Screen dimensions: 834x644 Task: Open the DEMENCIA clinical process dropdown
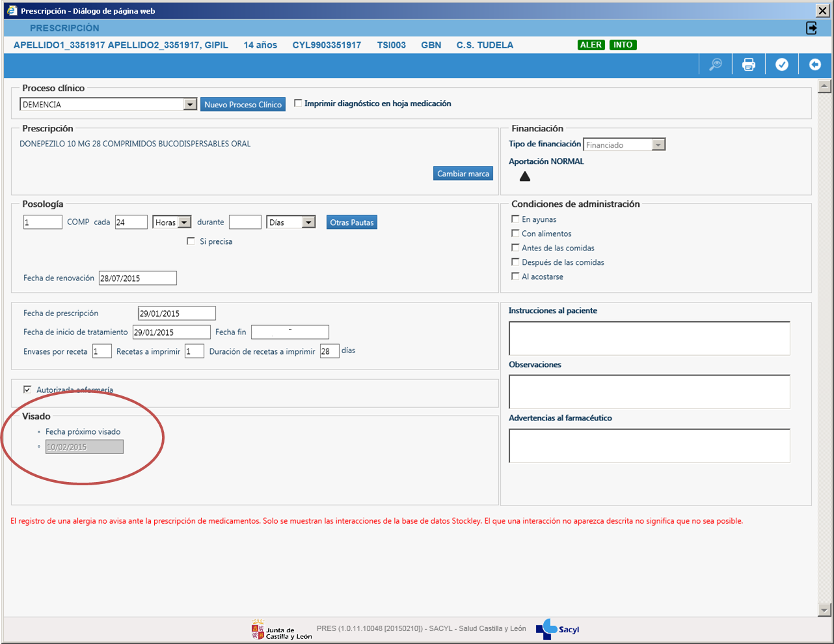pos(190,105)
